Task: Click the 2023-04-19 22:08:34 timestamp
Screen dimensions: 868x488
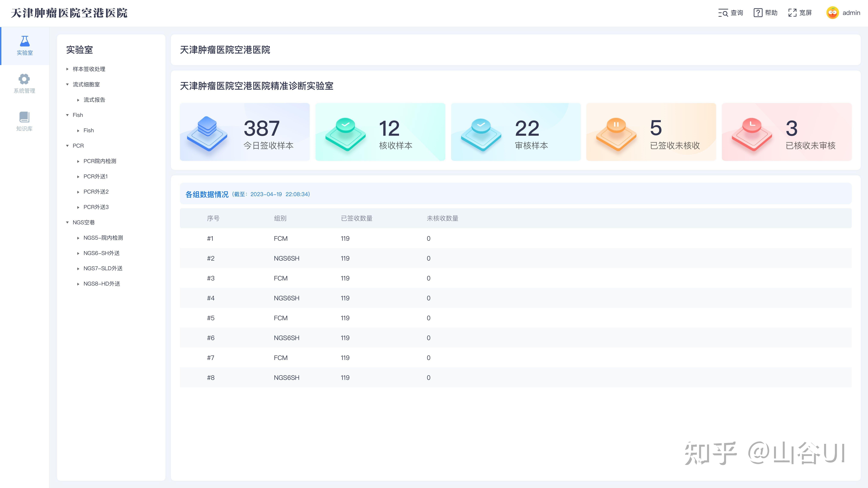Action: (x=280, y=194)
